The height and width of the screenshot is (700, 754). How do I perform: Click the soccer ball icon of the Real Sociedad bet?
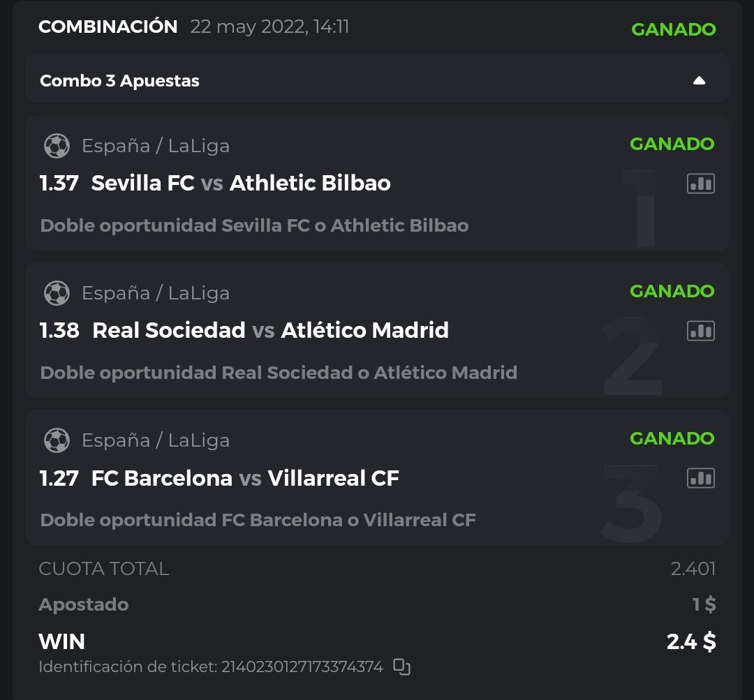(57, 293)
